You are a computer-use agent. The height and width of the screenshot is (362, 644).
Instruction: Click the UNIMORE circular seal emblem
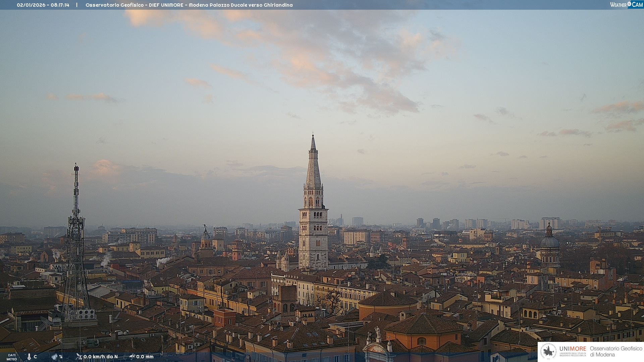(548, 351)
